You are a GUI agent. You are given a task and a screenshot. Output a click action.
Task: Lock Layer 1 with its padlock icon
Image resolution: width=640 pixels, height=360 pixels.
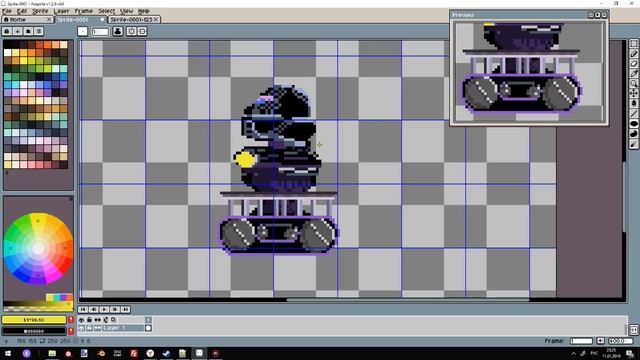pyautogui.click(x=89, y=328)
